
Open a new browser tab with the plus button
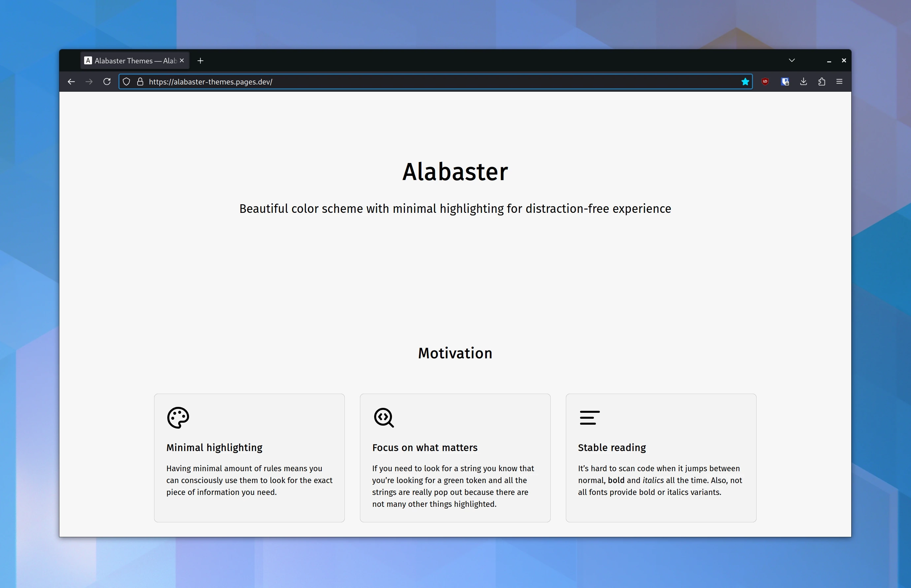tap(200, 60)
